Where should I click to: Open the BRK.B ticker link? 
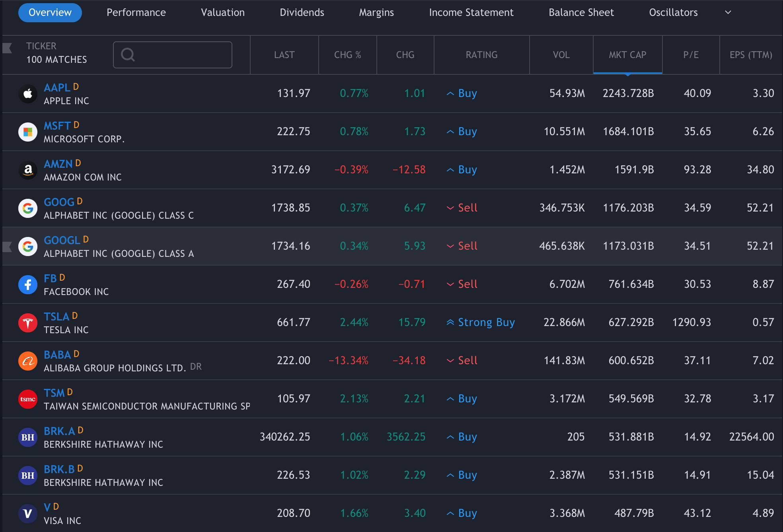(59, 469)
